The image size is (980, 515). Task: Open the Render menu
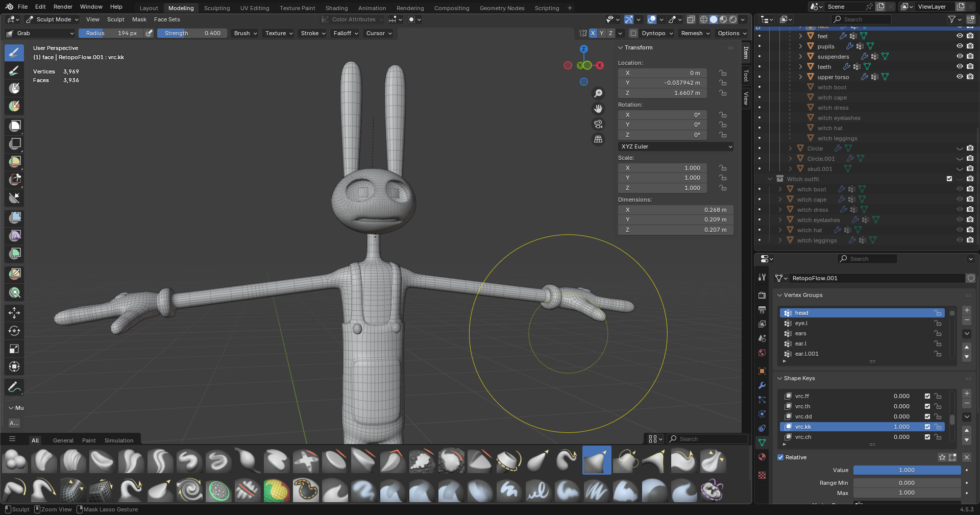point(63,7)
